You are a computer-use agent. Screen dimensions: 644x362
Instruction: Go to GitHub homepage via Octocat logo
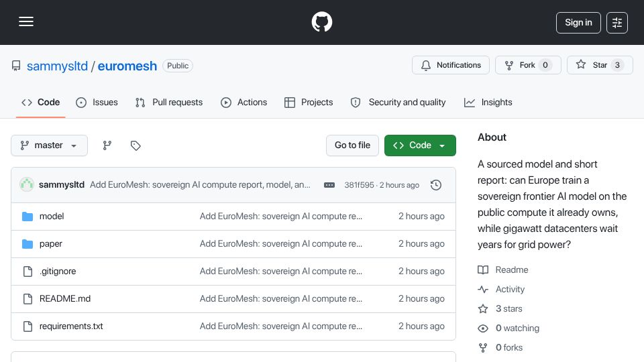click(321, 21)
